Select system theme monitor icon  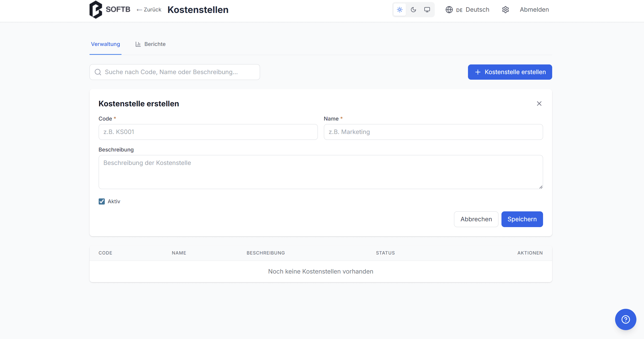click(427, 10)
